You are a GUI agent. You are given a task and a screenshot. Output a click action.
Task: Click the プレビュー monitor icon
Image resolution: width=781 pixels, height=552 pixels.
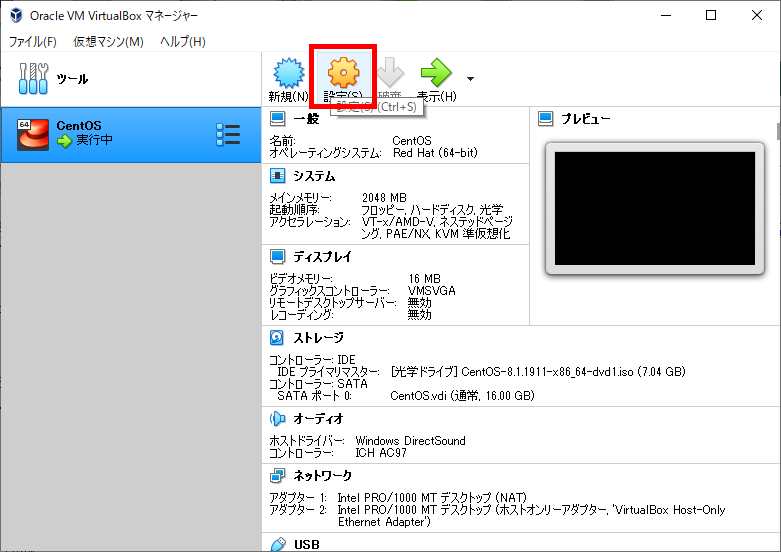click(546, 119)
